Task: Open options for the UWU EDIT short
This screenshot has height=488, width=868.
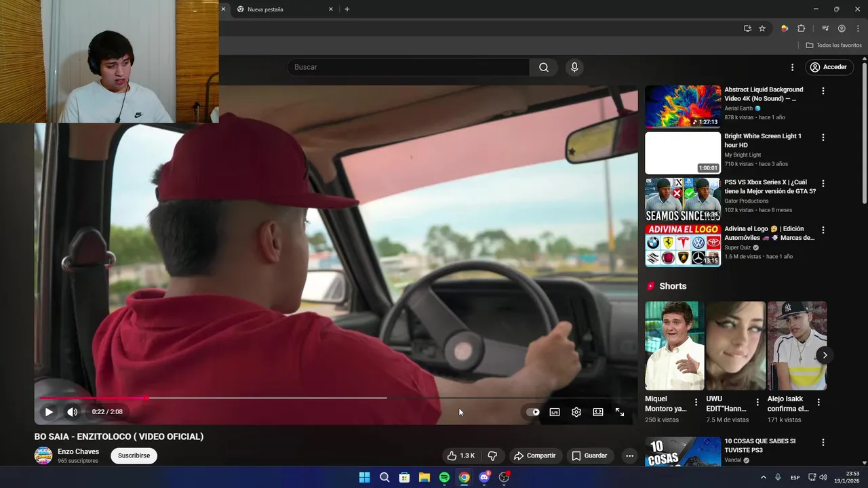Action: 757,403
